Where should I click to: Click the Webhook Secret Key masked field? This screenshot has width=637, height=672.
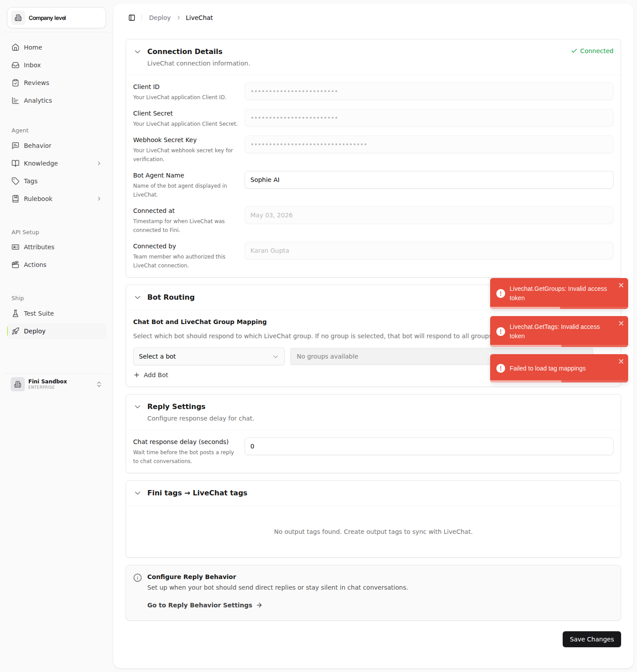pyautogui.click(x=429, y=144)
